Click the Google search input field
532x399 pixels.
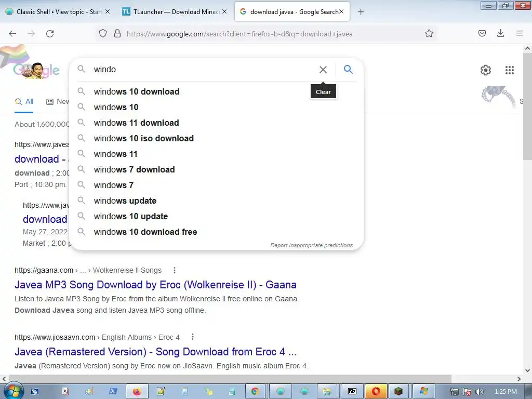point(204,70)
